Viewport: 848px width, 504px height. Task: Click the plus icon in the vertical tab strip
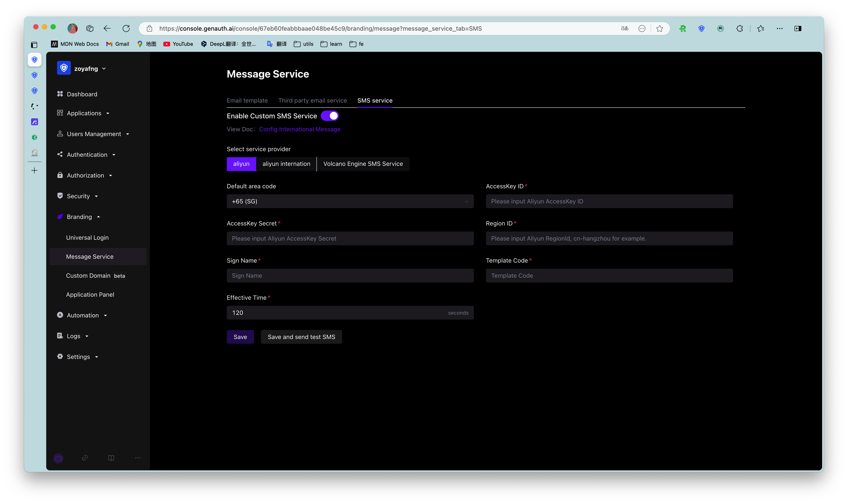pyautogui.click(x=34, y=171)
